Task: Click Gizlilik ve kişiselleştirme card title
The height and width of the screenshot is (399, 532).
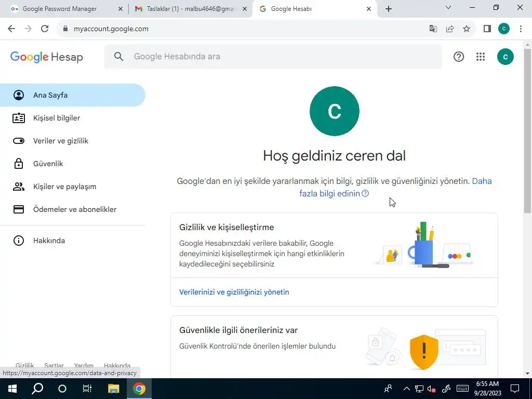Action: click(x=227, y=228)
